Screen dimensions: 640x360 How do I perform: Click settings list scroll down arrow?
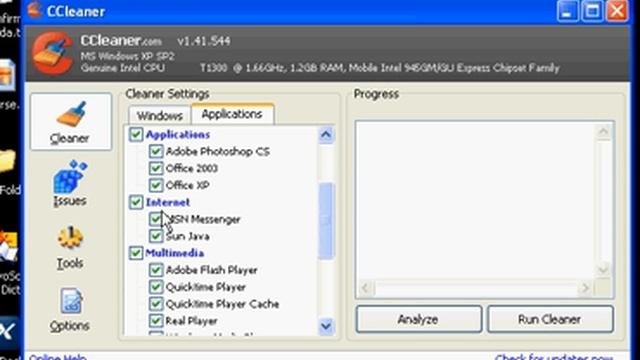(x=326, y=326)
